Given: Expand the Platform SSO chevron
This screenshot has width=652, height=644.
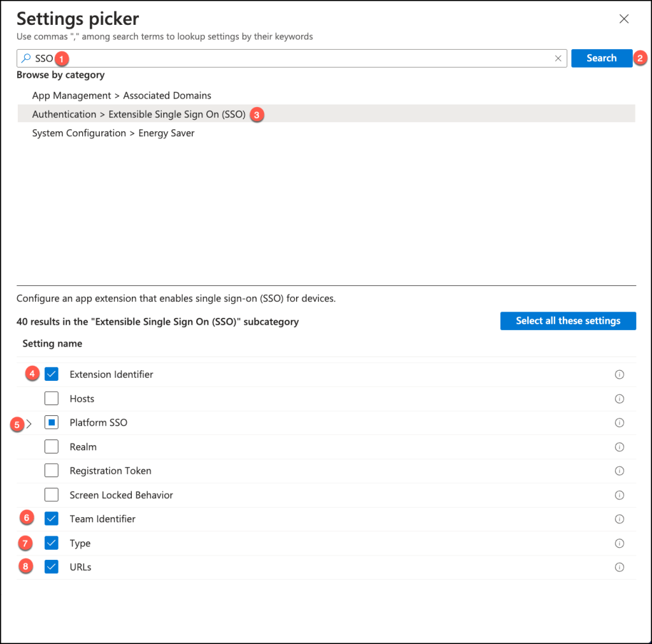Looking at the screenshot, I should click(29, 424).
